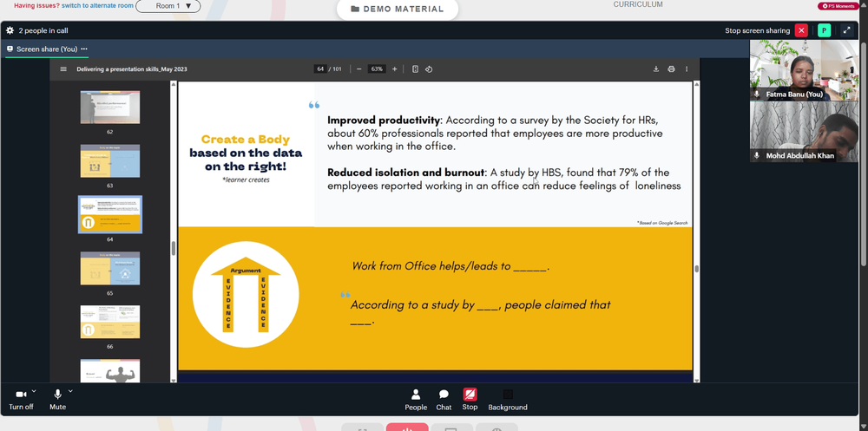868x431 pixels.
Task: Click the total page count '/ 101'
Action: 335,69
